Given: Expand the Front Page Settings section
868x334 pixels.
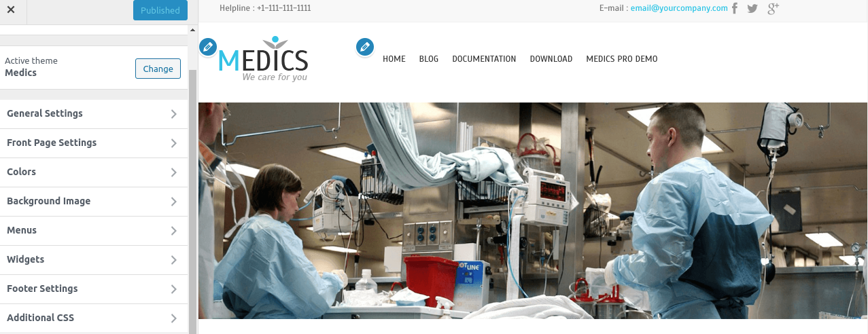Looking at the screenshot, I should coord(94,143).
